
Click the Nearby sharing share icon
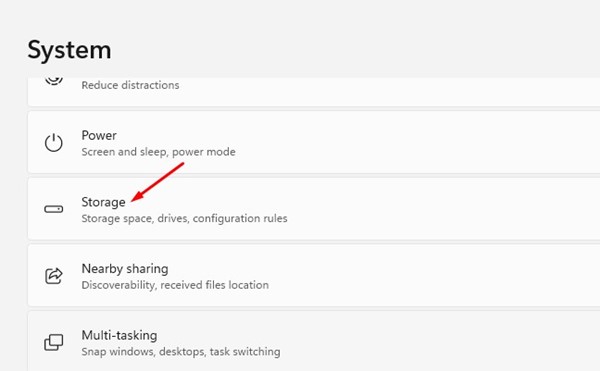54,275
